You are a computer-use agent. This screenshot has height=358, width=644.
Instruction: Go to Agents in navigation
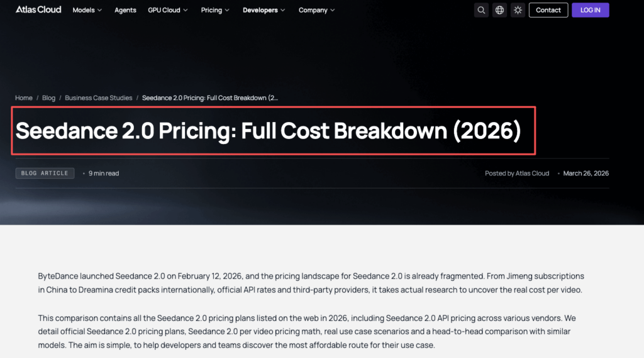pos(125,10)
